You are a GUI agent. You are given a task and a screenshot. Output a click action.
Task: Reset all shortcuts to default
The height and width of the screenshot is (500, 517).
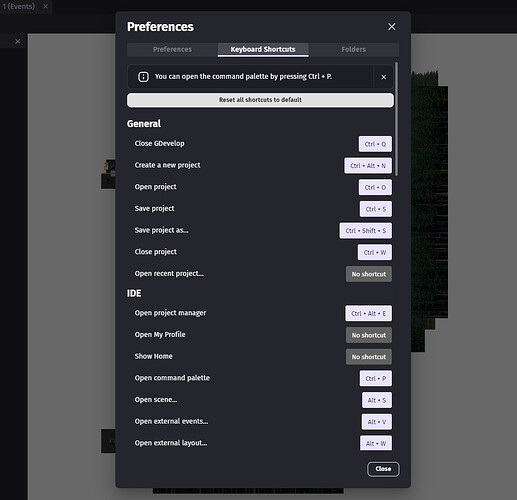tap(260, 100)
